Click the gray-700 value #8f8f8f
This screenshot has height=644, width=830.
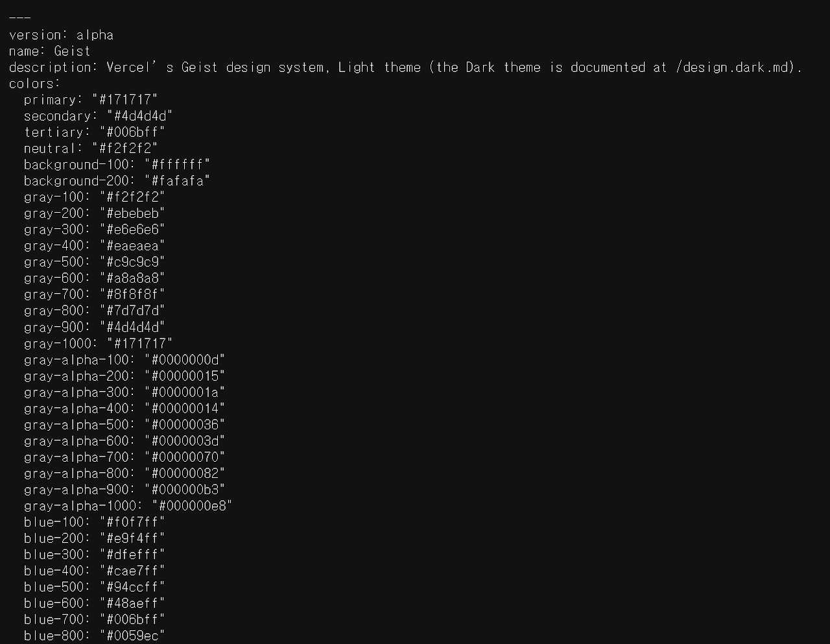click(132, 294)
